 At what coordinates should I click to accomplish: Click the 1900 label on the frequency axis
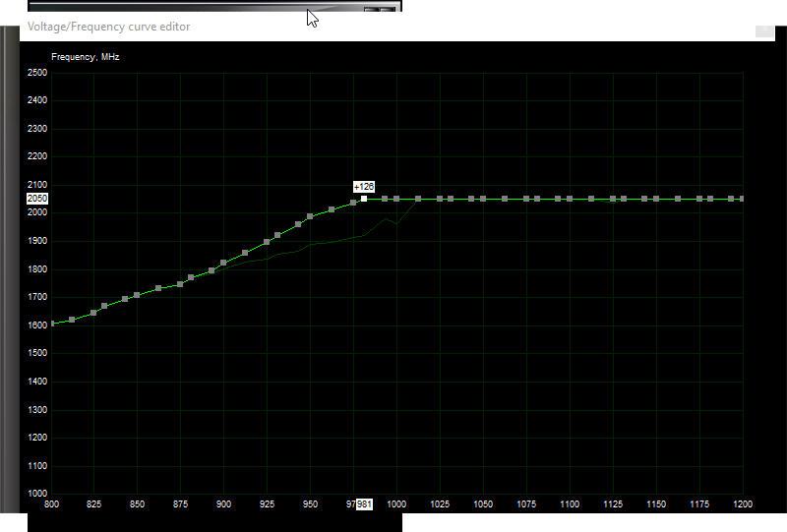tap(37, 241)
